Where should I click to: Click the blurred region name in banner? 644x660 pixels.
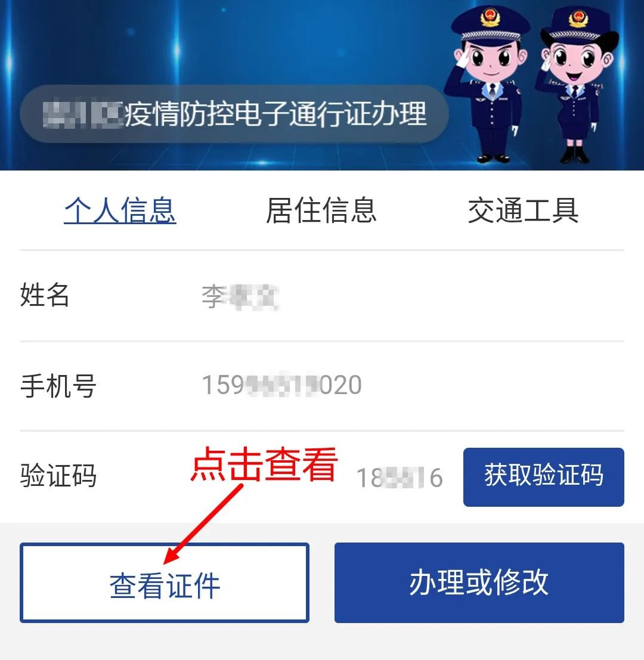pyautogui.click(x=83, y=114)
